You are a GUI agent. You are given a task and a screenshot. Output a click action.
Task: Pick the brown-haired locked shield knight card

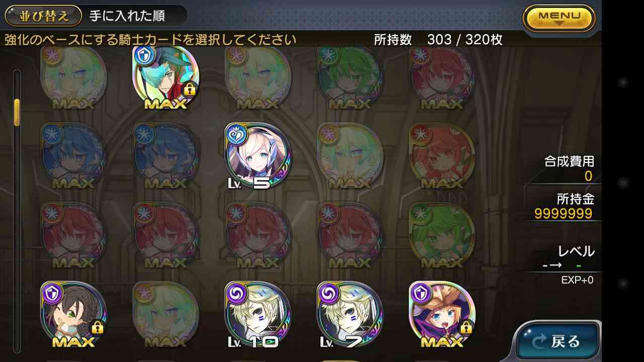pyautogui.click(x=73, y=315)
